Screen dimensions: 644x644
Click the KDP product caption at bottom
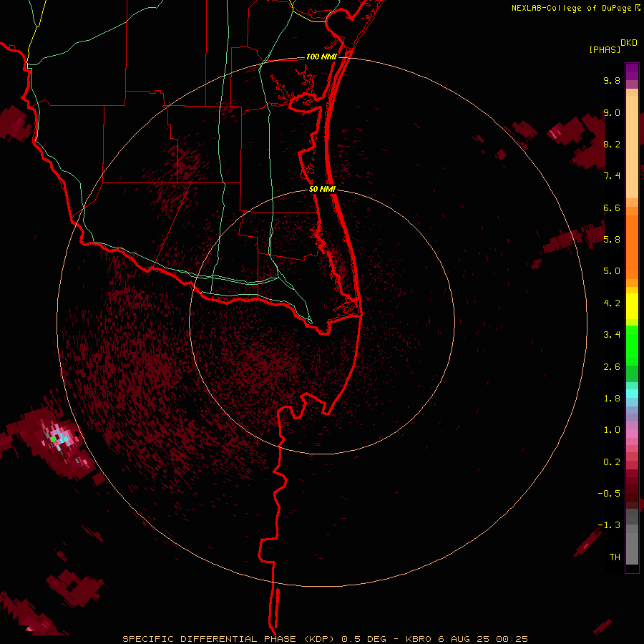tap(326, 639)
